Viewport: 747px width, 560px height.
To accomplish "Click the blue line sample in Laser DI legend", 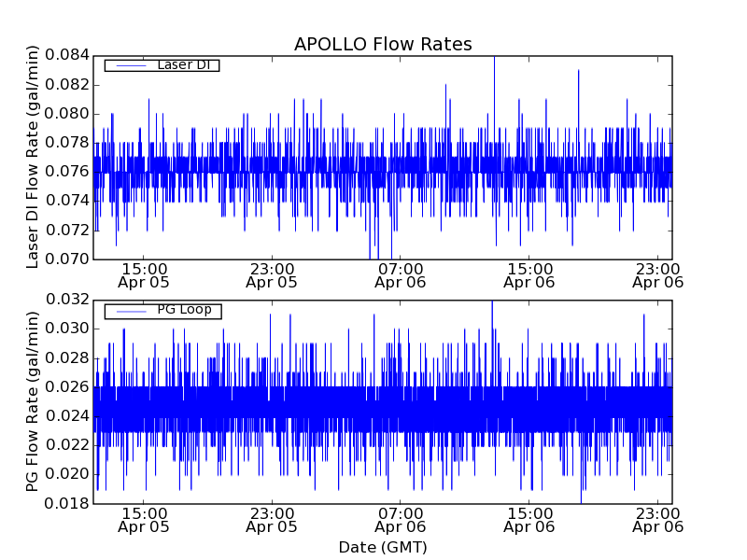I will click(x=132, y=65).
